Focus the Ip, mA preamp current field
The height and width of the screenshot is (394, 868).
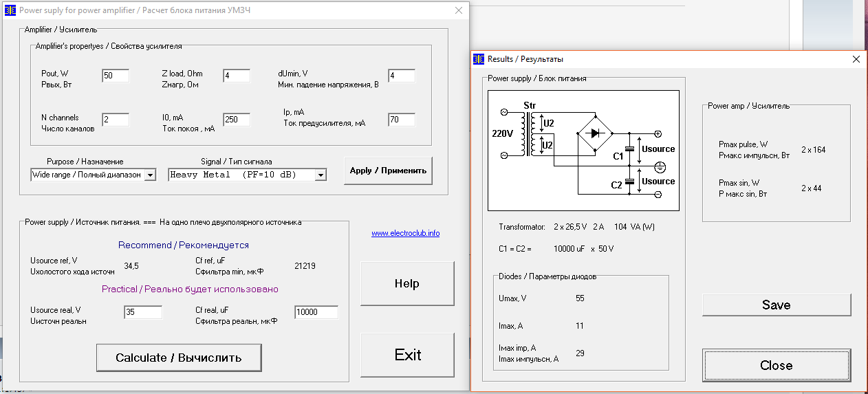point(402,120)
